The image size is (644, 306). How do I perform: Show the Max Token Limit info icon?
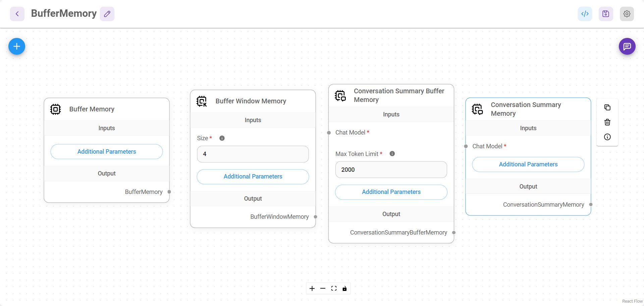[x=392, y=154]
